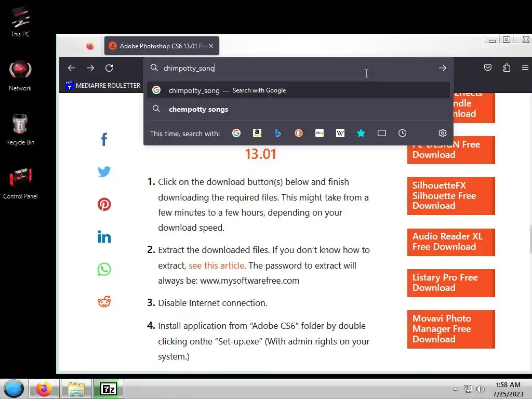
Task: Close the Adobe Photoshop CS6 tab
Action: click(211, 46)
